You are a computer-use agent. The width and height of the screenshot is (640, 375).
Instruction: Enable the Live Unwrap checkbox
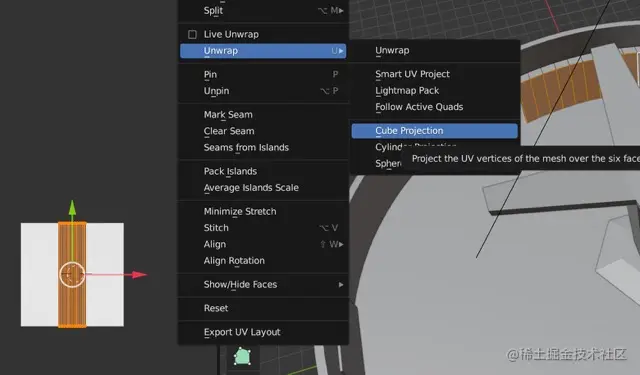[192, 34]
